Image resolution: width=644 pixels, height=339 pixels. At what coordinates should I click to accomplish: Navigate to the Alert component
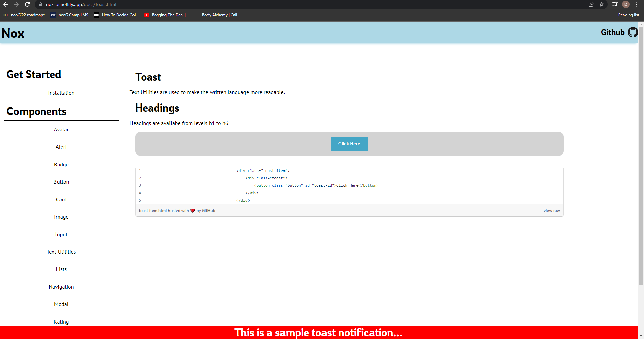[61, 147]
